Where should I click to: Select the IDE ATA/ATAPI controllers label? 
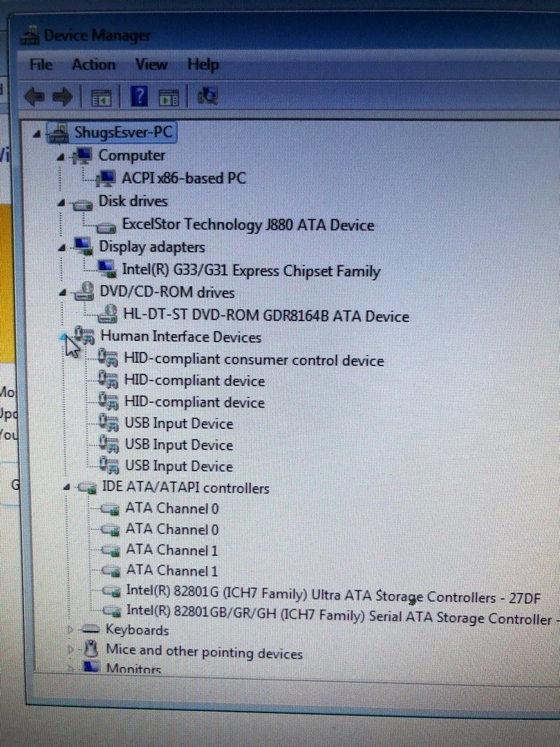186,488
